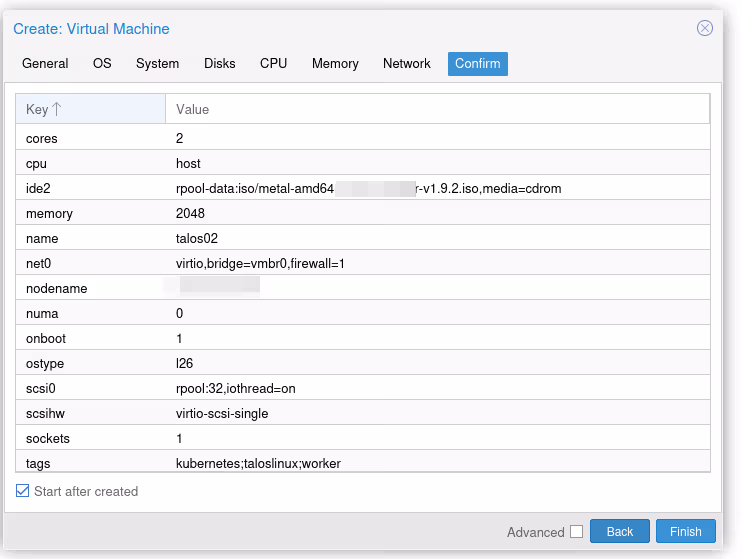Enable the Advanced checkbox
Screen dimensions: 742x559
click(x=576, y=532)
